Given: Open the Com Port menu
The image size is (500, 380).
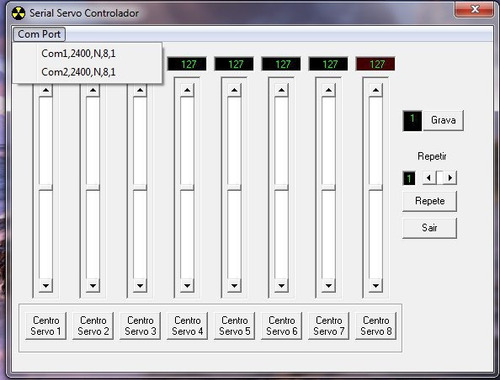Looking at the screenshot, I should coord(39,34).
